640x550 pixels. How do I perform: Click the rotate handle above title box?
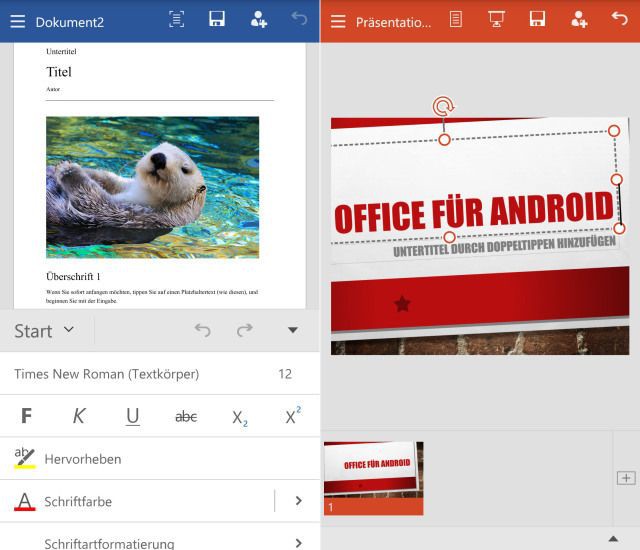[x=444, y=107]
